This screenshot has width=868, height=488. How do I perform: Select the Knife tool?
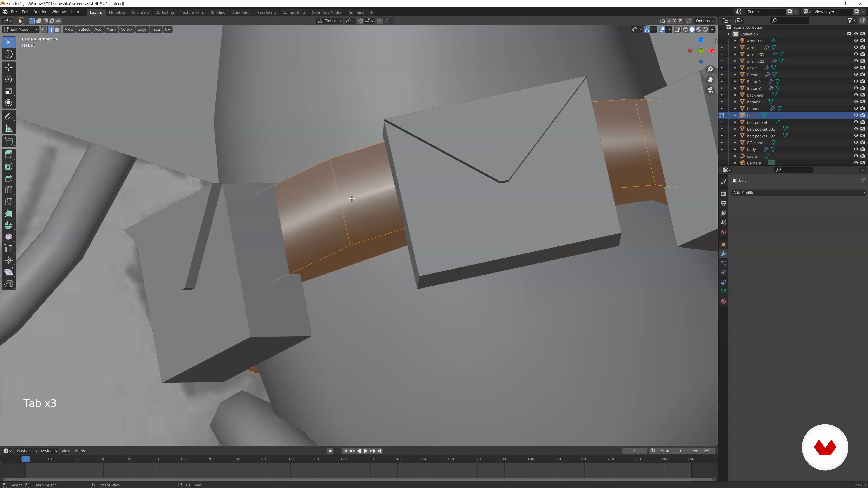pyautogui.click(x=8, y=201)
